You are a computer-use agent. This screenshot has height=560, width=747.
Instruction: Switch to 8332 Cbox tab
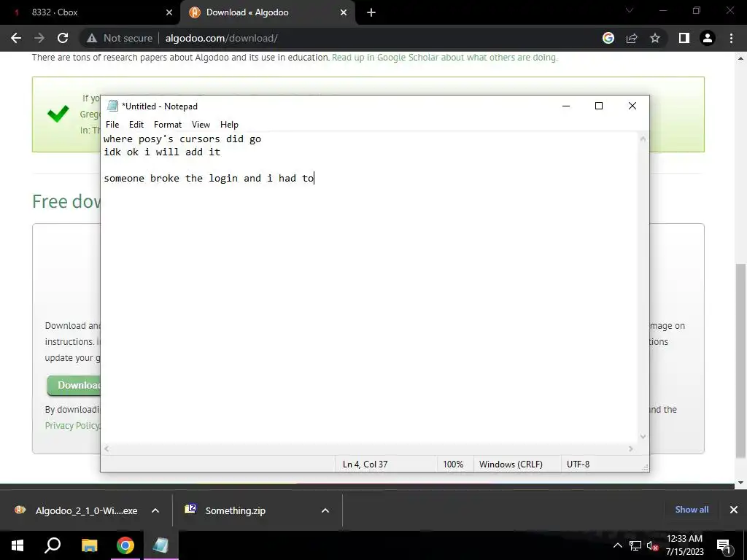coord(90,12)
